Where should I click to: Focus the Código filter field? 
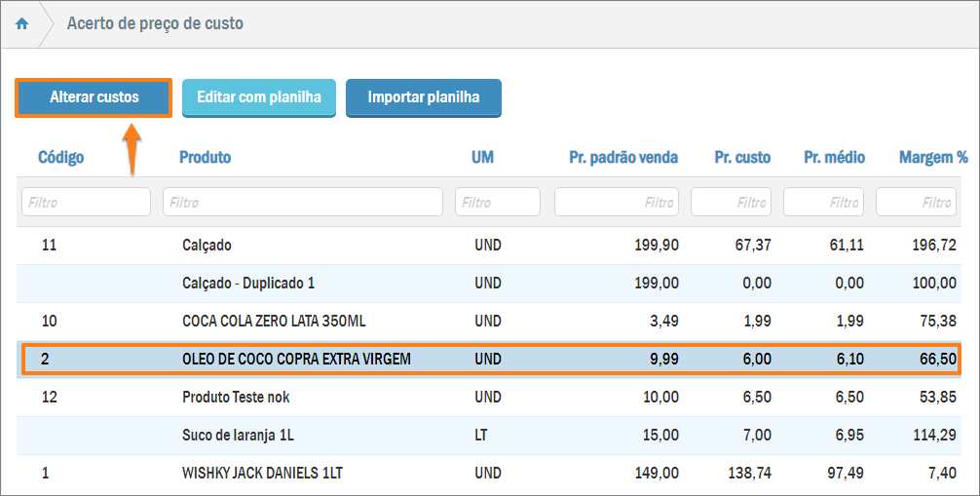[86, 202]
